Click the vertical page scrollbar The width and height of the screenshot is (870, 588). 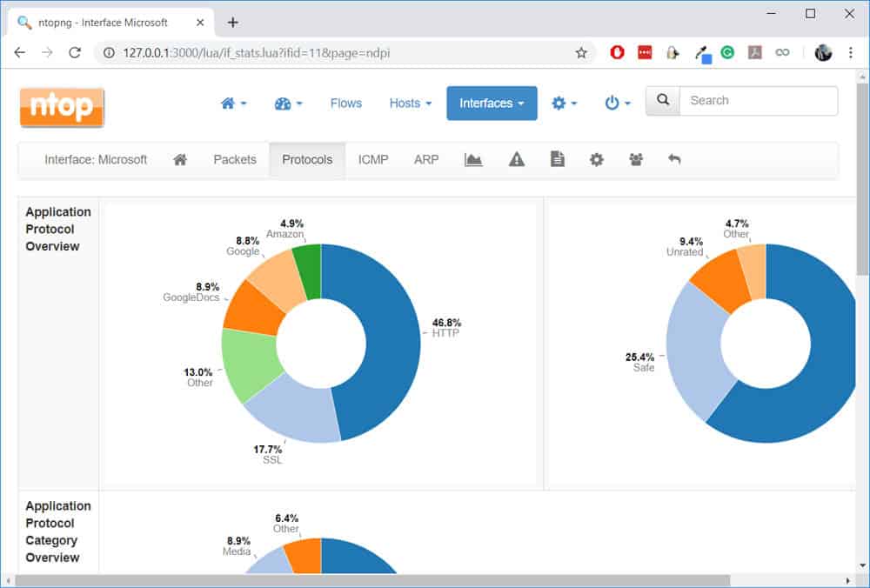(862, 177)
